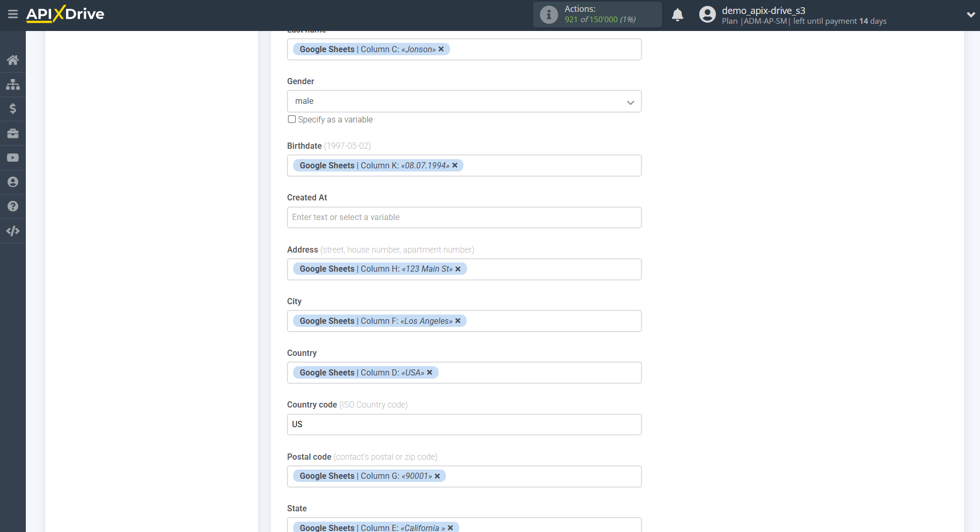Click the Country code field containing US

point(463,424)
